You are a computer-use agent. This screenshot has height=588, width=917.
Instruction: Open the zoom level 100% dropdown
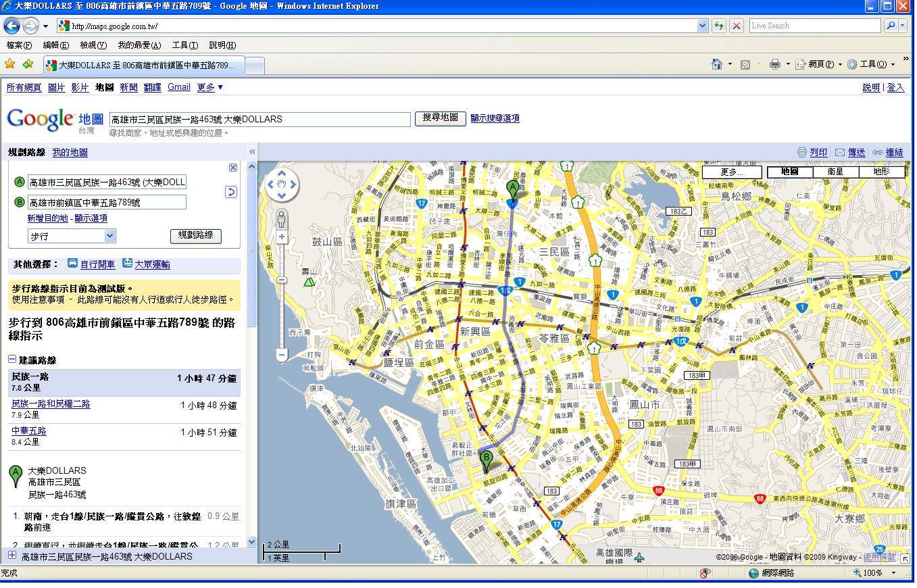point(894,573)
